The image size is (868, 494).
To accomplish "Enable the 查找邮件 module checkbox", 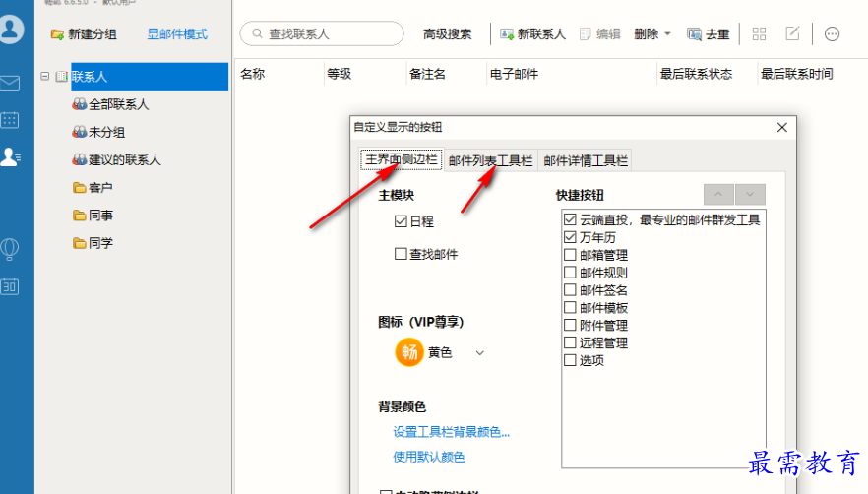I will [x=401, y=254].
